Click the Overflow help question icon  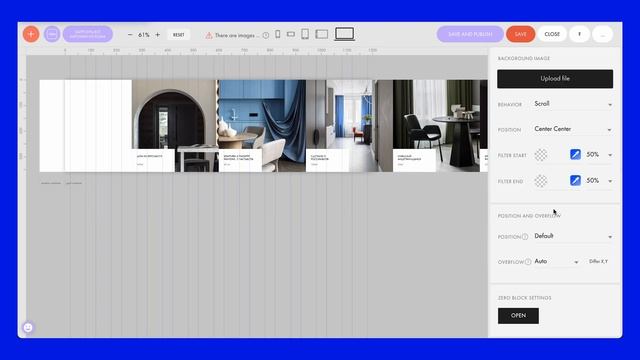pyautogui.click(x=528, y=262)
